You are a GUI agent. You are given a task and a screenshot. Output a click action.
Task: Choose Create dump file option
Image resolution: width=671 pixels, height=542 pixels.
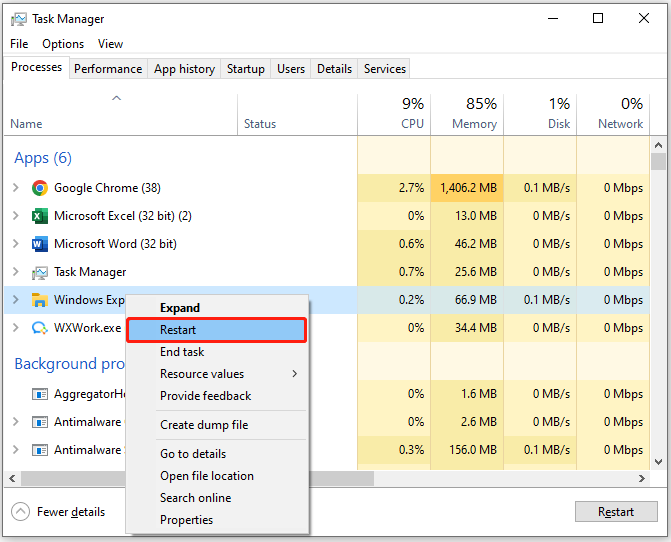pos(217,425)
